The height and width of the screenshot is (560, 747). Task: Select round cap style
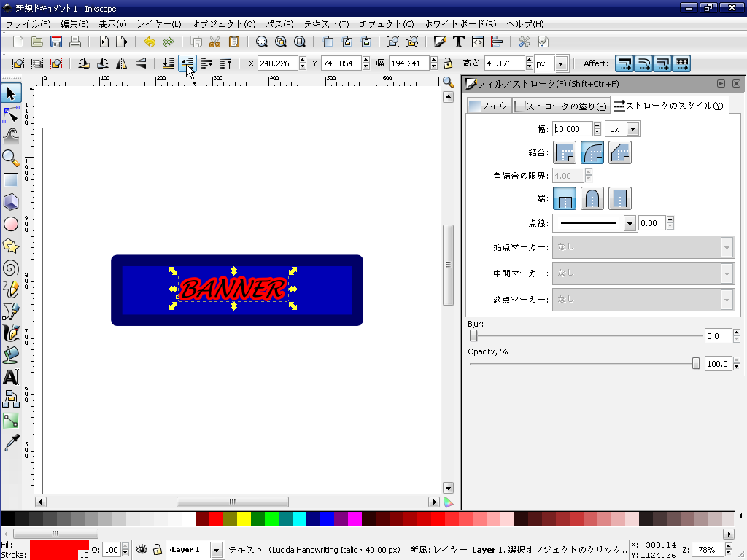coord(592,198)
